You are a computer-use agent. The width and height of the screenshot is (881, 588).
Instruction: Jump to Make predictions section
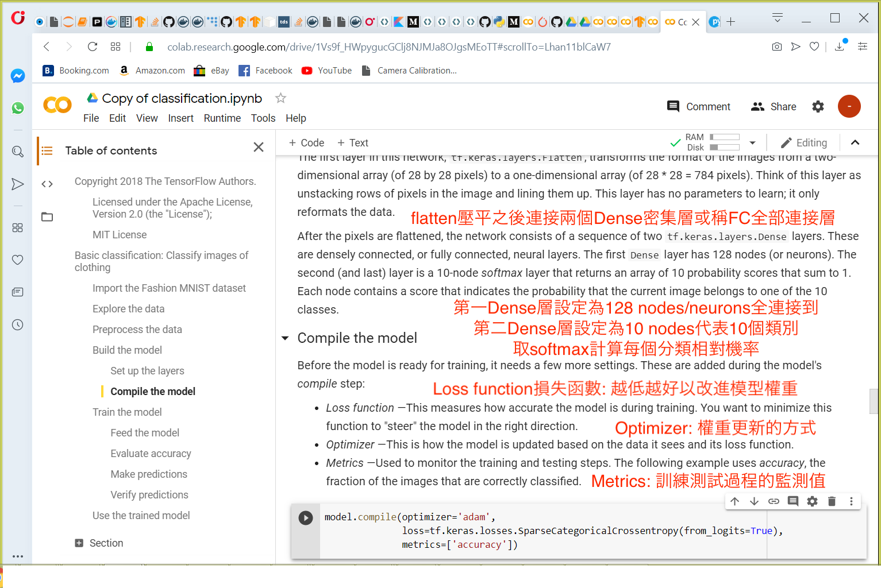pyautogui.click(x=149, y=474)
